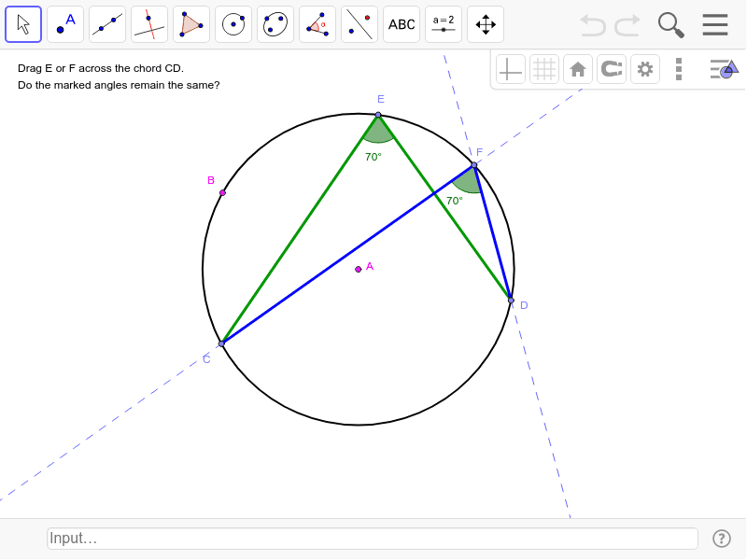This screenshot has width=747, height=560.
Task: Select the Reflect about Line tool
Action: pyautogui.click(x=359, y=24)
